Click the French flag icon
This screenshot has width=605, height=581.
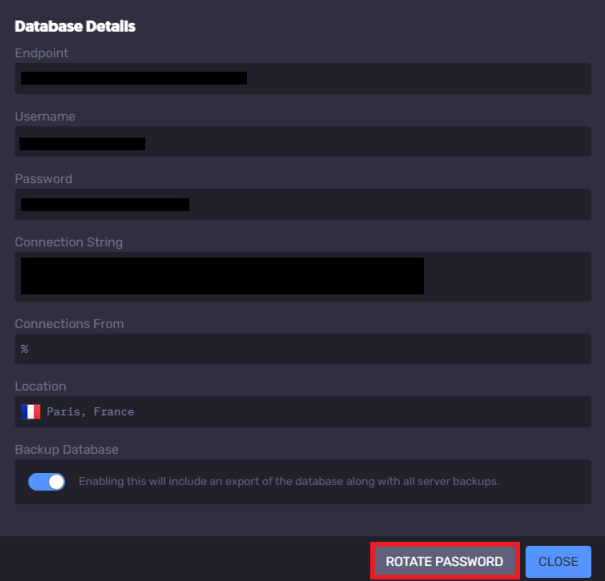31,411
